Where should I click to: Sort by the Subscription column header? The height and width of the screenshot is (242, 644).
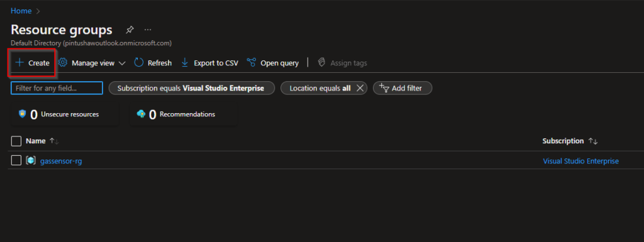[x=563, y=141]
